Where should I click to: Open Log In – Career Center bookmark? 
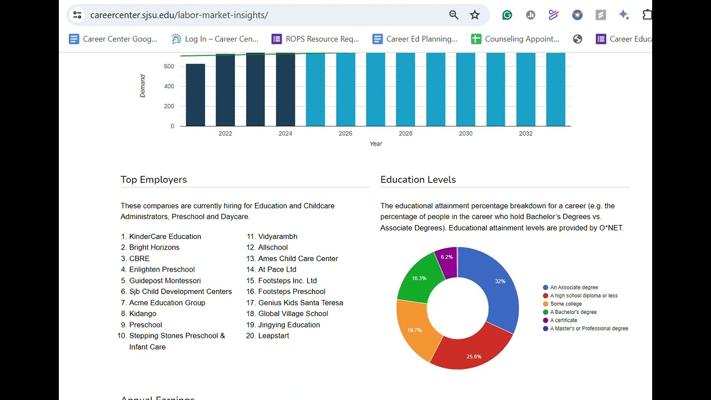click(x=215, y=39)
